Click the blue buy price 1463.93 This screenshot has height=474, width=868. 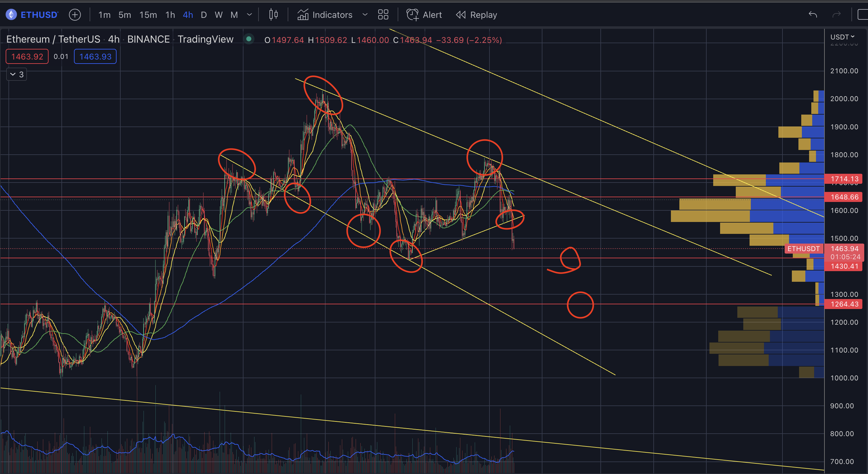[95, 57]
